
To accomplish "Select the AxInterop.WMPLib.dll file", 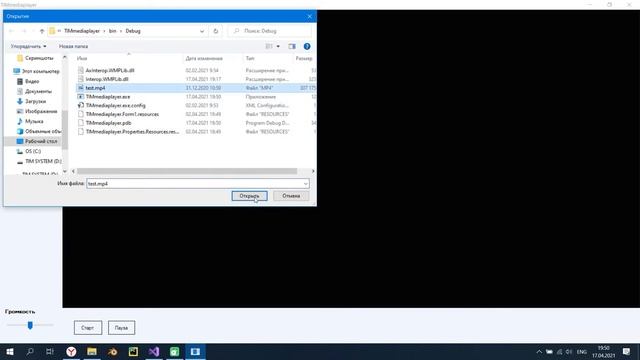I will pyautogui.click(x=110, y=70).
